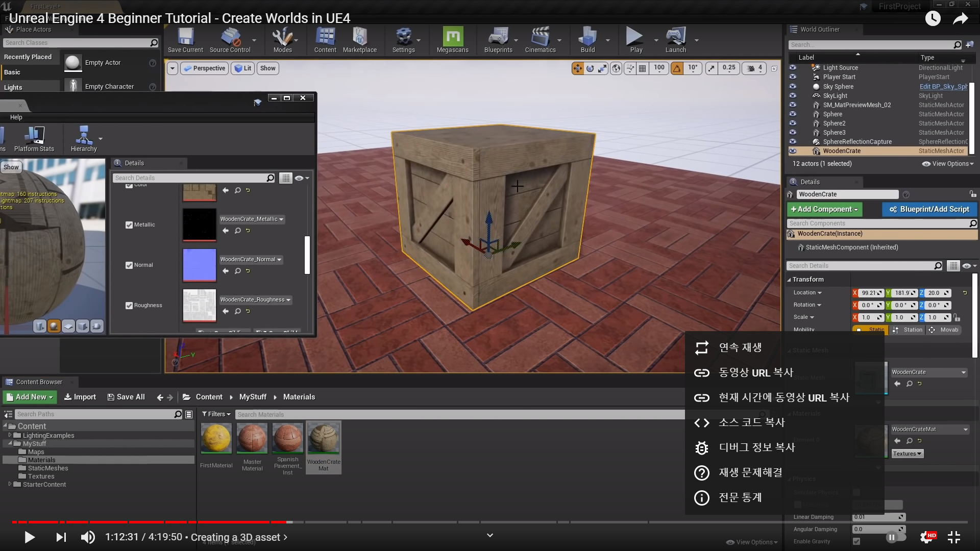Open the WoodenCrate_Normal texture dropdown
980x551 pixels.
click(x=251, y=260)
